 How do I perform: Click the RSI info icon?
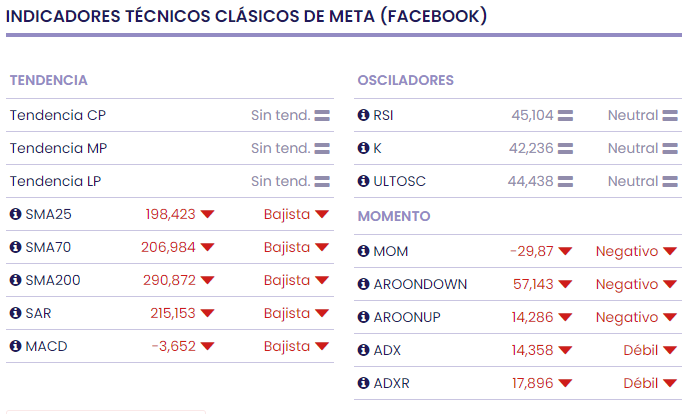363,115
